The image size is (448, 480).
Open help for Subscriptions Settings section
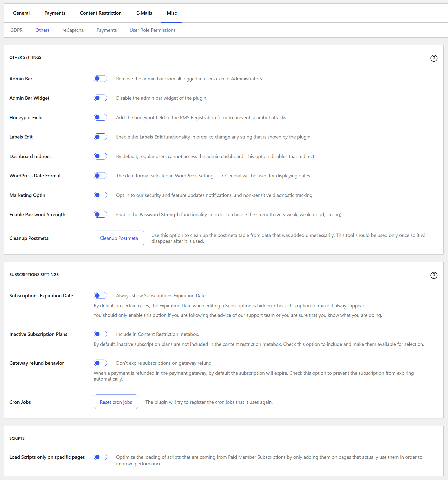(x=434, y=275)
